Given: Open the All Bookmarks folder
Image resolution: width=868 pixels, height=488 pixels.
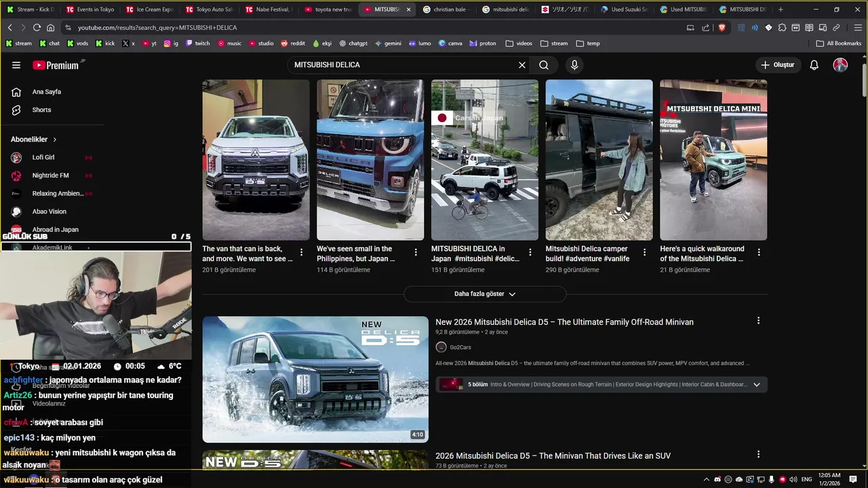Looking at the screenshot, I should pos(839,43).
